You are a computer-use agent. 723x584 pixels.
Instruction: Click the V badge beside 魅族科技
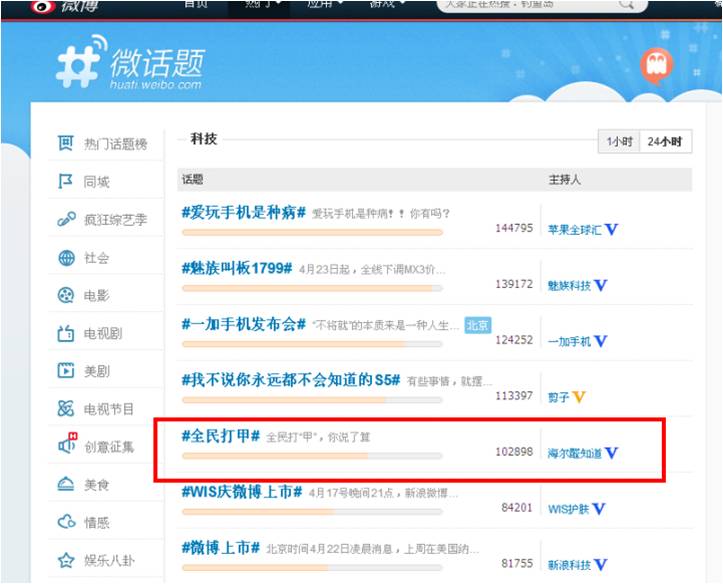[600, 285]
